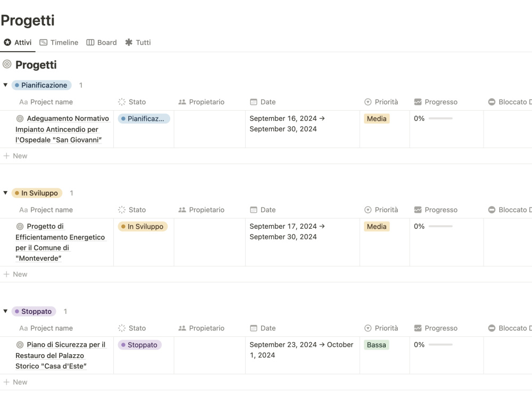532x399 pixels.
Task: Click the Bassa priority tag
Action: 376,345
